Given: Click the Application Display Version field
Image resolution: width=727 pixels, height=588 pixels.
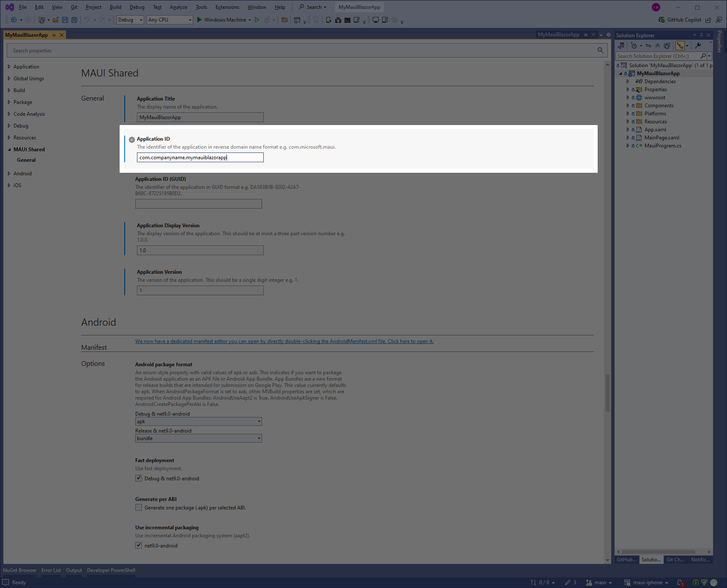Looking at the screenshot, I should click(200, 250).
